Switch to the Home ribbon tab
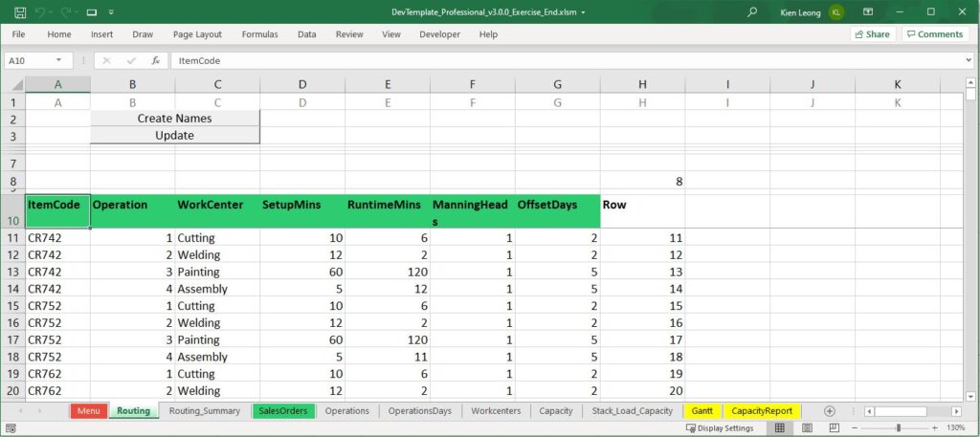Image resolution: width=980 pixels, height=437 pixels. (x=59, y=34)
